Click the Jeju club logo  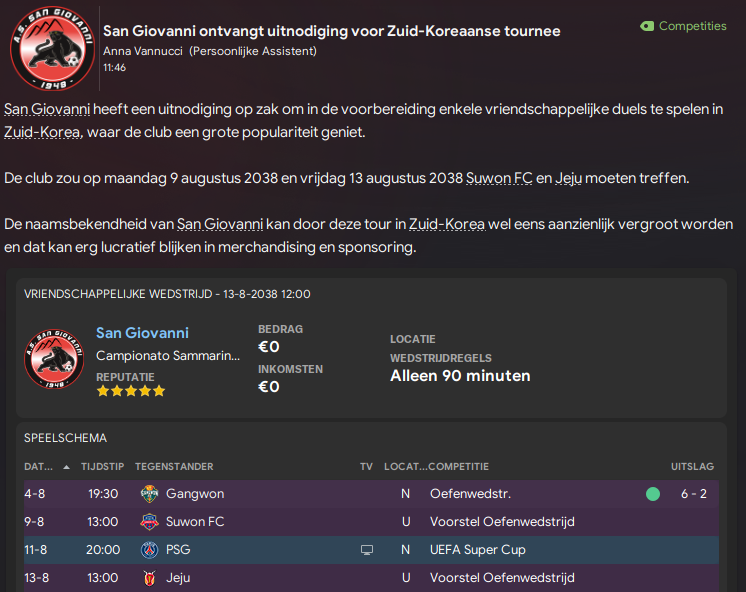click(x=149, y=578)
